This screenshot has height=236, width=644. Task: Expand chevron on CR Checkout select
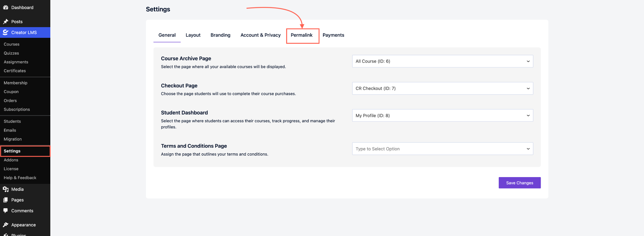[x=528, y=88]
